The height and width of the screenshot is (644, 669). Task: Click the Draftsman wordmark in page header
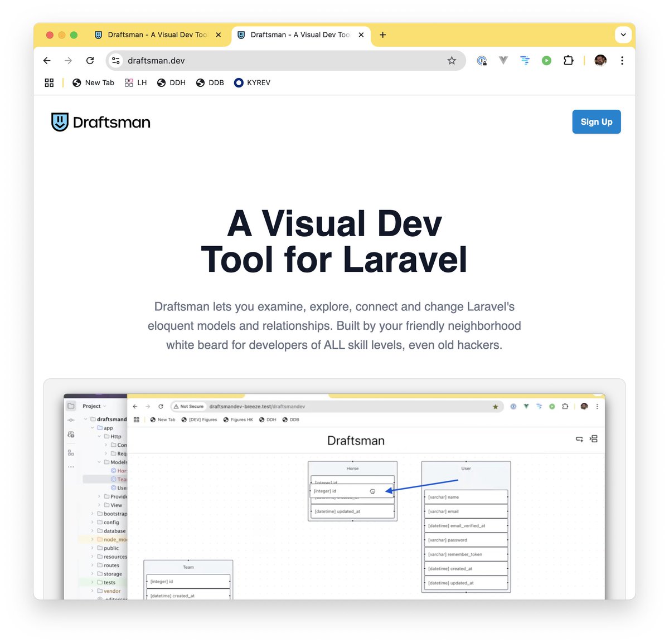(x=111, y=123)
